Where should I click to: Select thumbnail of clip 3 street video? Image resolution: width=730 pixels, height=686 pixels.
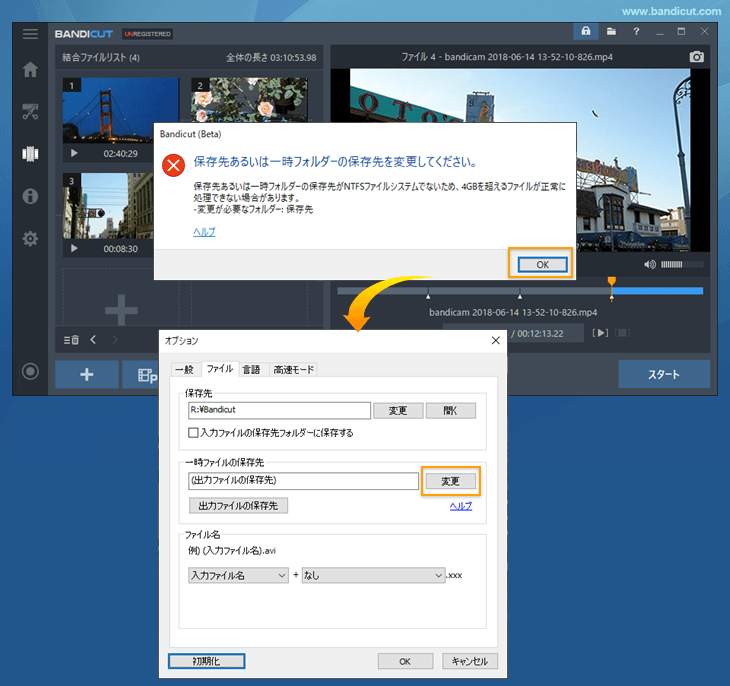coord(108,205)
